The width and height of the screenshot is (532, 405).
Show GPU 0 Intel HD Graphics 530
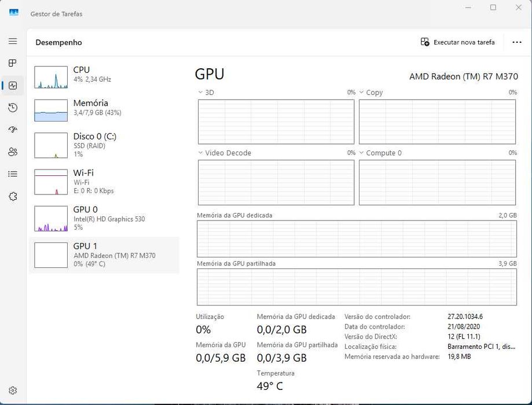[104, 218]
